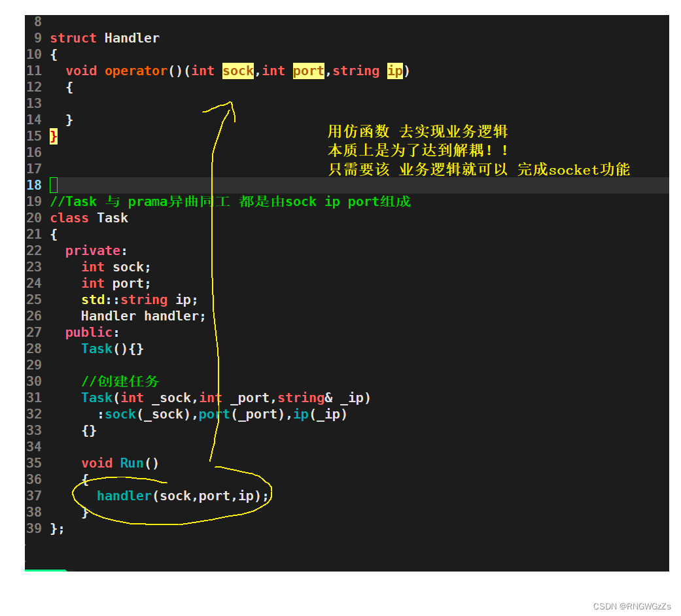Click the '//Task' comment on line 19

click(x=73, y=202)
